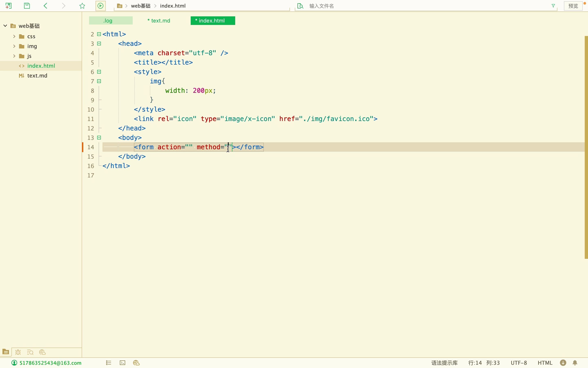This screenshot has width=588, height=368.
Task: Click the new file icon in toolbar
Action: 9,6
